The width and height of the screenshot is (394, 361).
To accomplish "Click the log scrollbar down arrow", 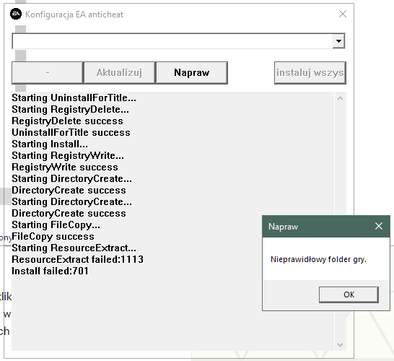I will (x=340, y=345).
